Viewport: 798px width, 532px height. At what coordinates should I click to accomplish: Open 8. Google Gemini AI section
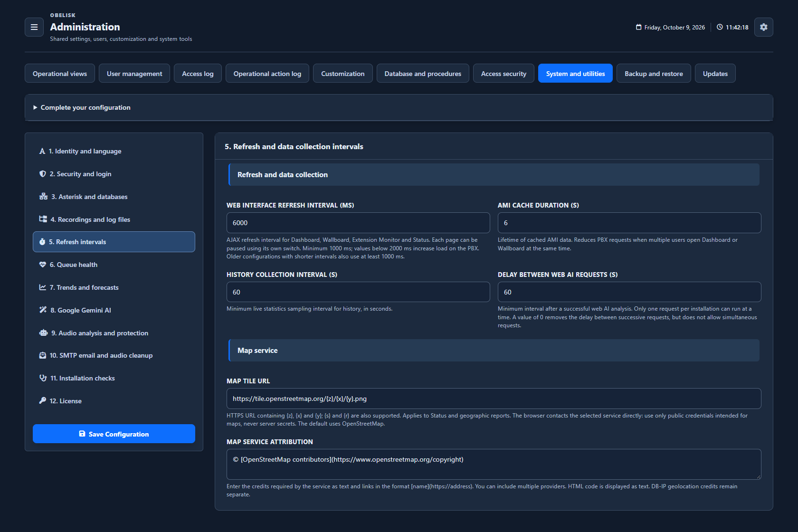point(114,310)
